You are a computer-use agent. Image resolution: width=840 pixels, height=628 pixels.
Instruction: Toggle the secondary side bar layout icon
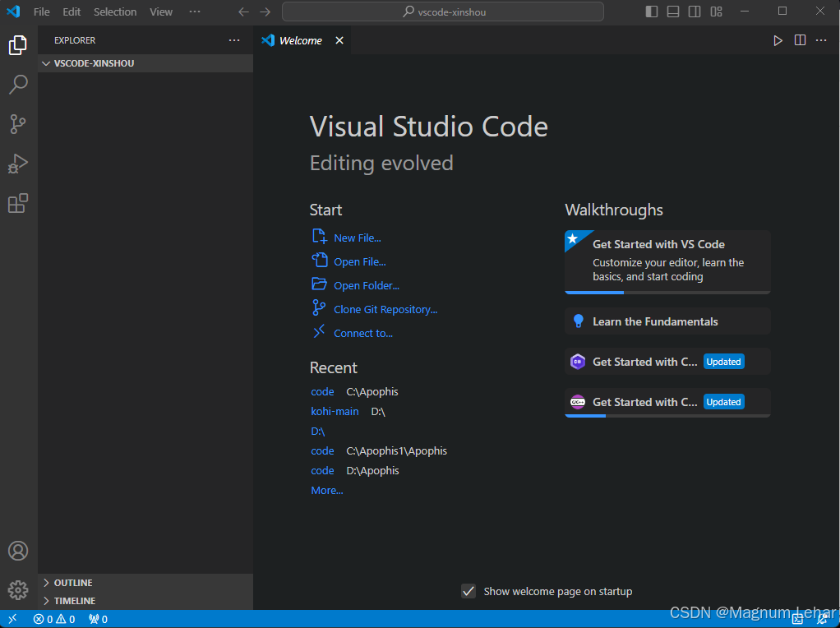[695, 12]
